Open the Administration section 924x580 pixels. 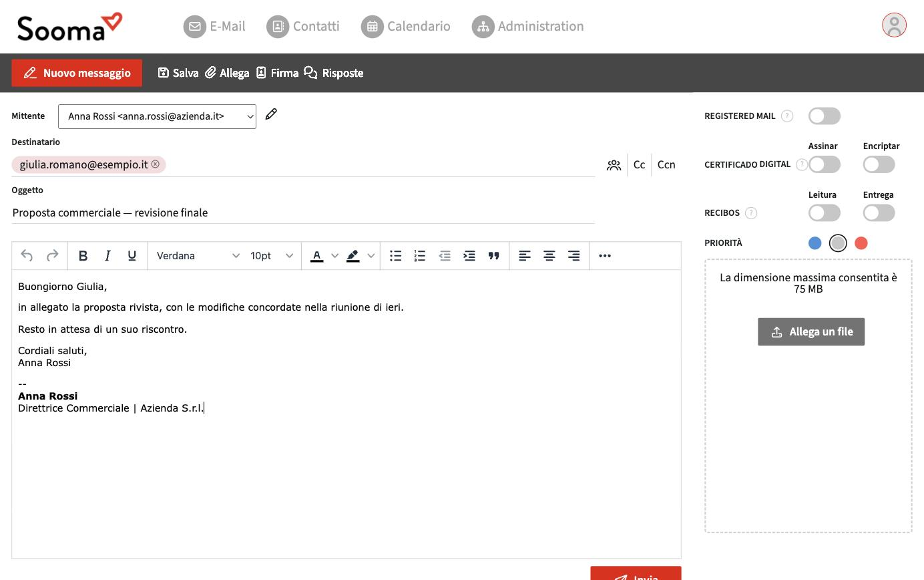click(x=528, y=26)
